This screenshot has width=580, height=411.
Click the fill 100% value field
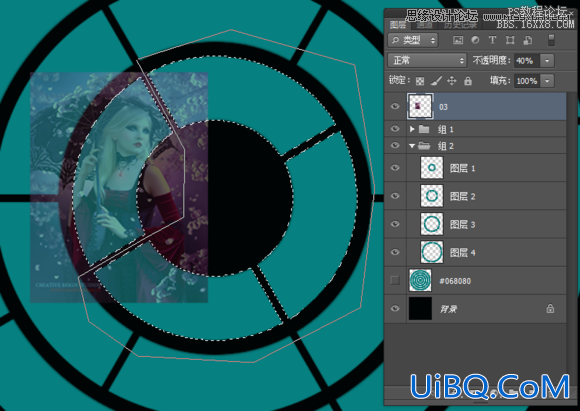[x=527, y=81]
